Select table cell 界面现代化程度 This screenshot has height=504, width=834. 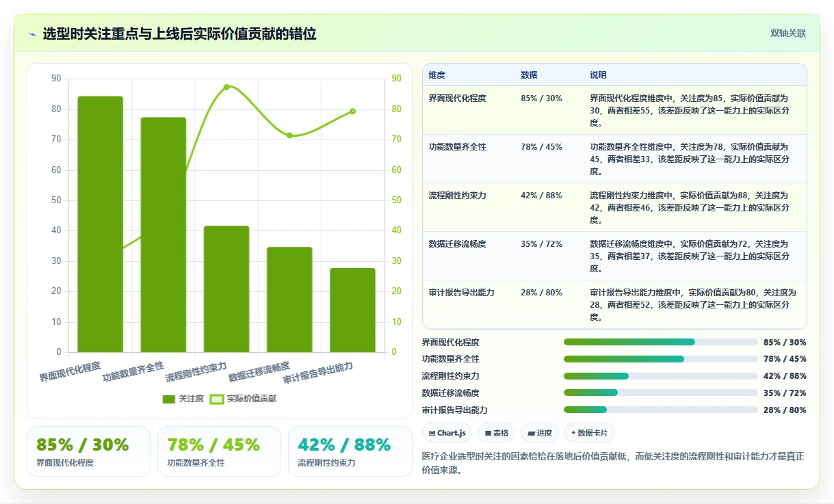[457, 98]
